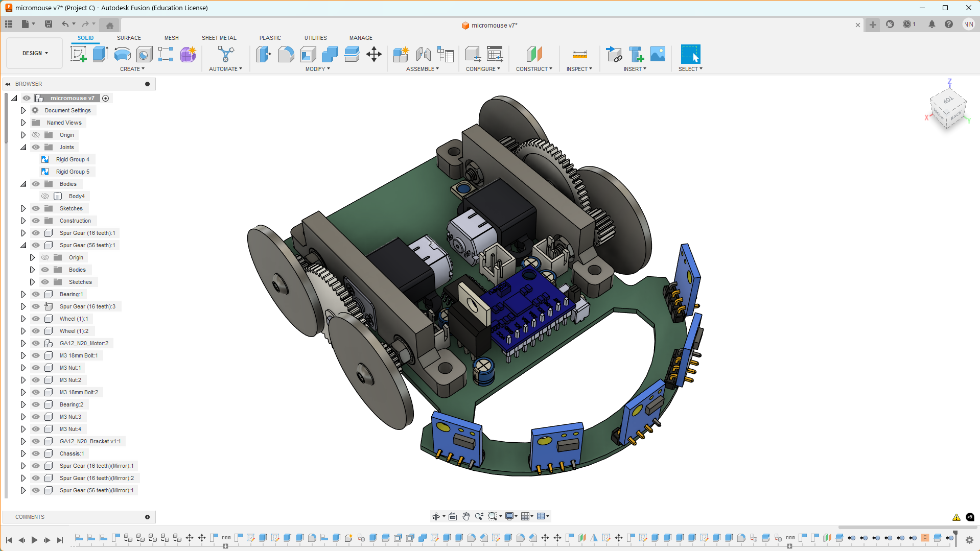The height and width of the screenshot is (551, 980).
Task: Select the Move/Copy tool icon
Action: (374, 54)
